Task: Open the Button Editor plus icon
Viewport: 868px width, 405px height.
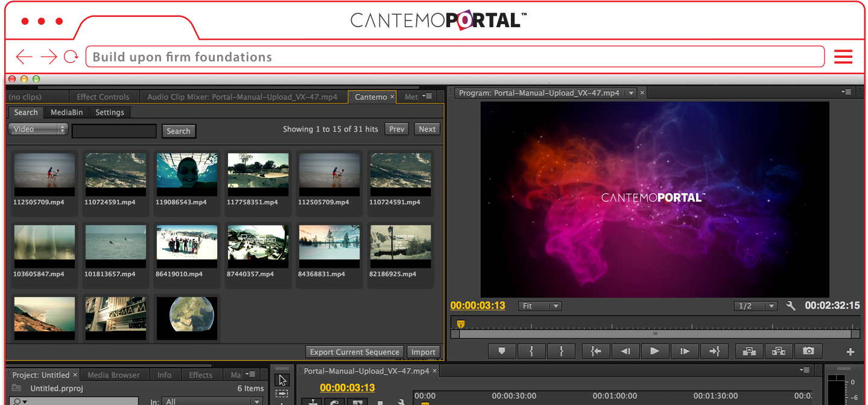Action: (851, 352)
